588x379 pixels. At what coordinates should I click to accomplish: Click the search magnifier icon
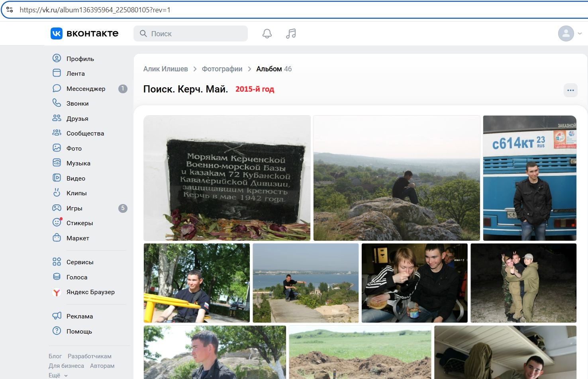143,34
